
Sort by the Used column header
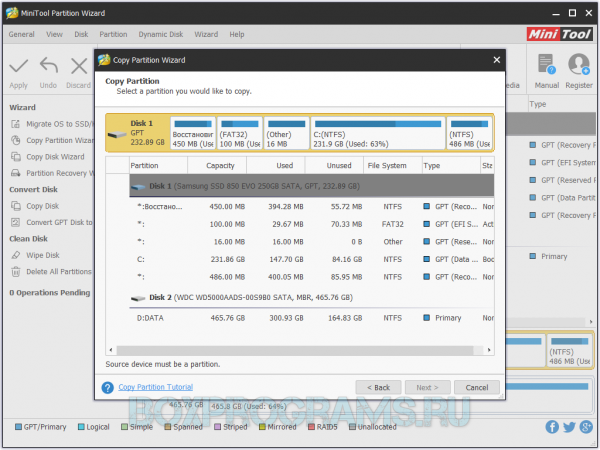click(x=276, y=165)
